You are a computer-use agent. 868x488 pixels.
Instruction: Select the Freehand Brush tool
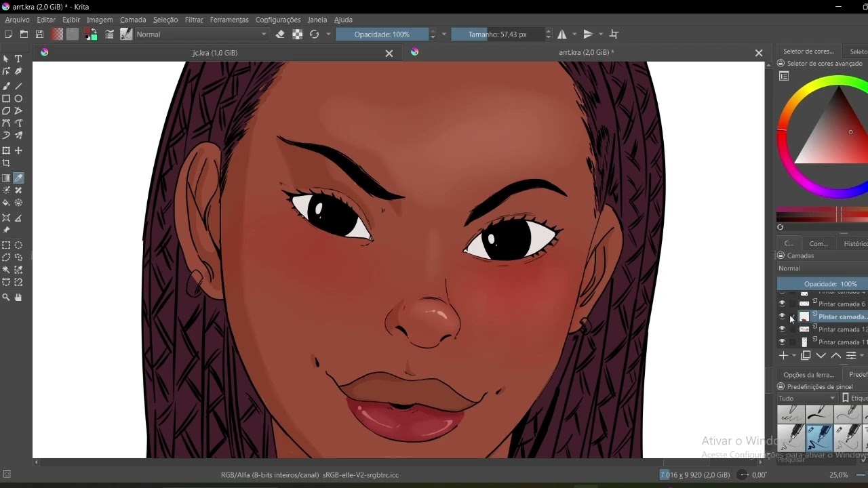pos(6,86)
